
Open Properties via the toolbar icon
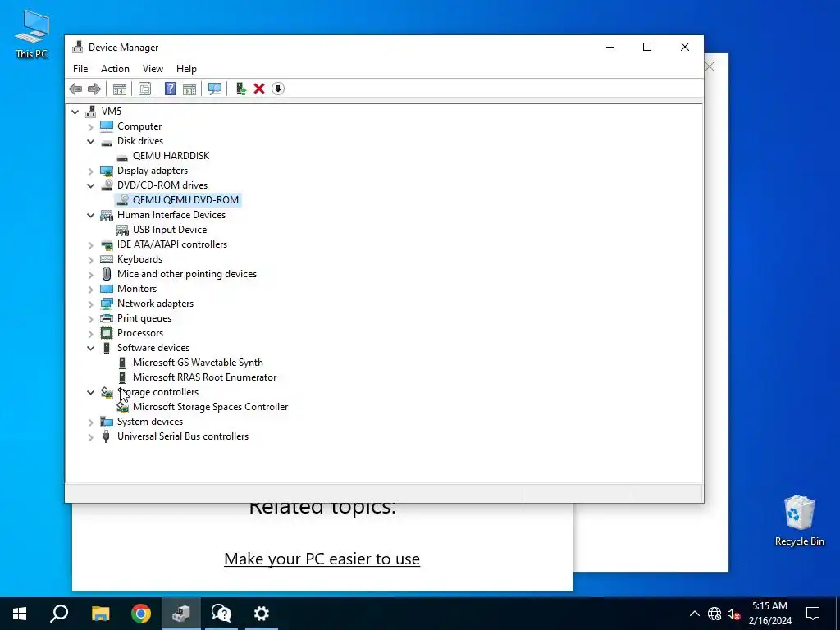pyautogui.click(x=144, y=89)
